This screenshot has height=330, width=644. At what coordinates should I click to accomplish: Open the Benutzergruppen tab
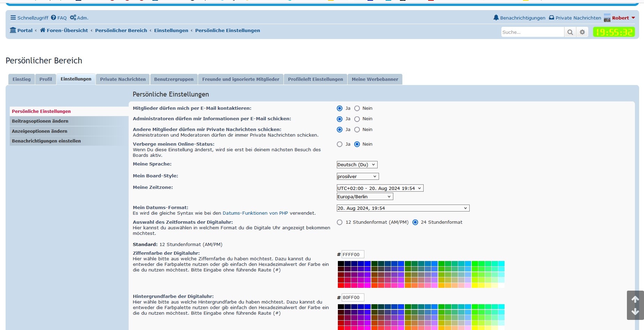tap(174, 79)
